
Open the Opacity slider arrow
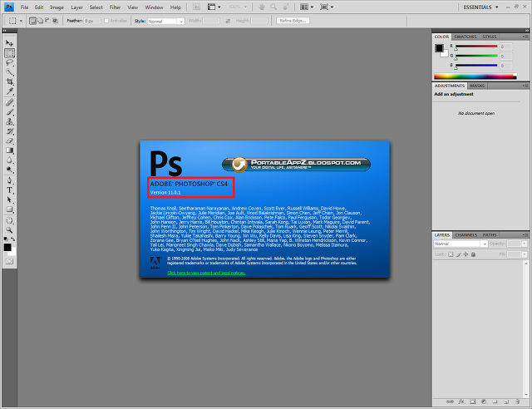click(525, 244)
